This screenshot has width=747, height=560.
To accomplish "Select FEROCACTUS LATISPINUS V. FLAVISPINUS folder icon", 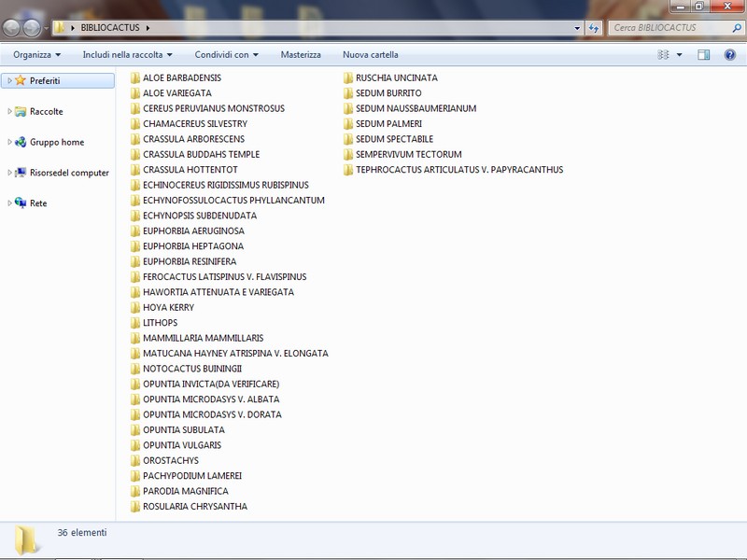I will pyautogui.click(x=135, y=276).
